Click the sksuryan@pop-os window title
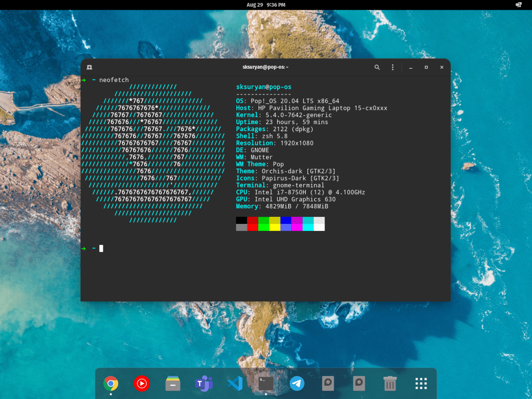The width and height of the screenshot is (532, 399). 266,67
